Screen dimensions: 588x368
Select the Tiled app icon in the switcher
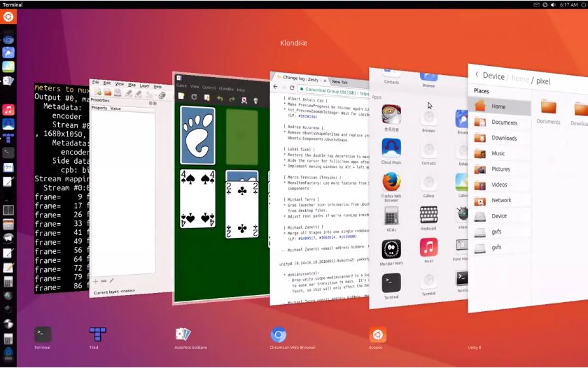coord(97,335)
